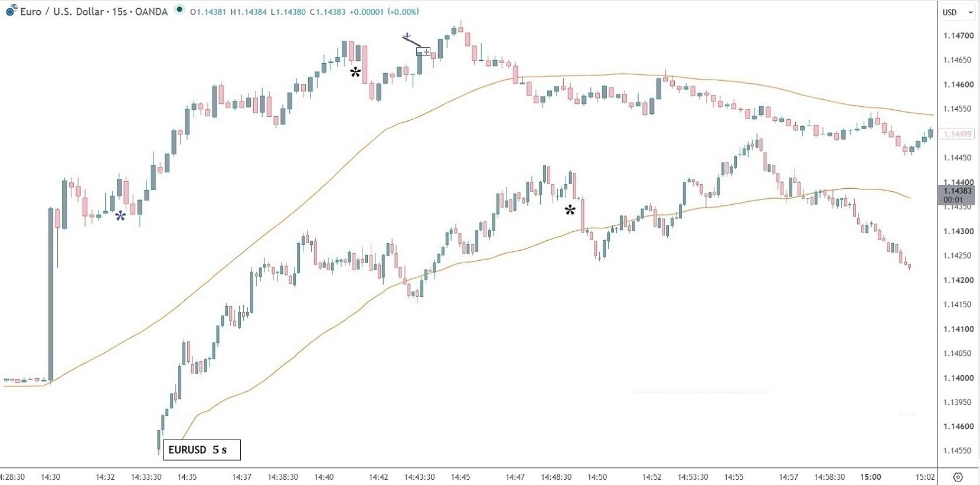Click the 15:02 time axis label
Screen dimensions: 980x485
click(926, 477)
